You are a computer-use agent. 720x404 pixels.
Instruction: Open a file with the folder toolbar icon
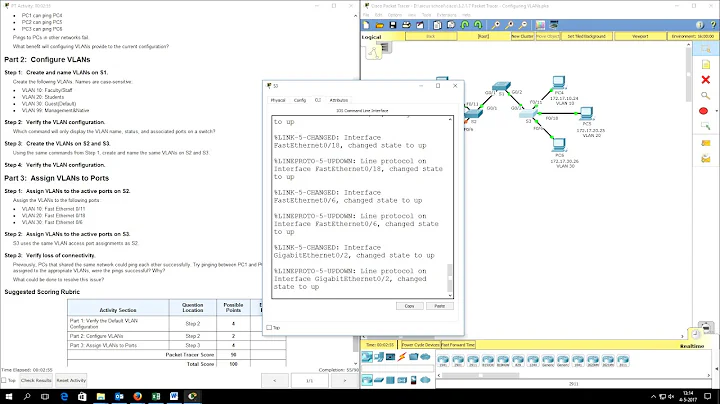pos(379,25)
